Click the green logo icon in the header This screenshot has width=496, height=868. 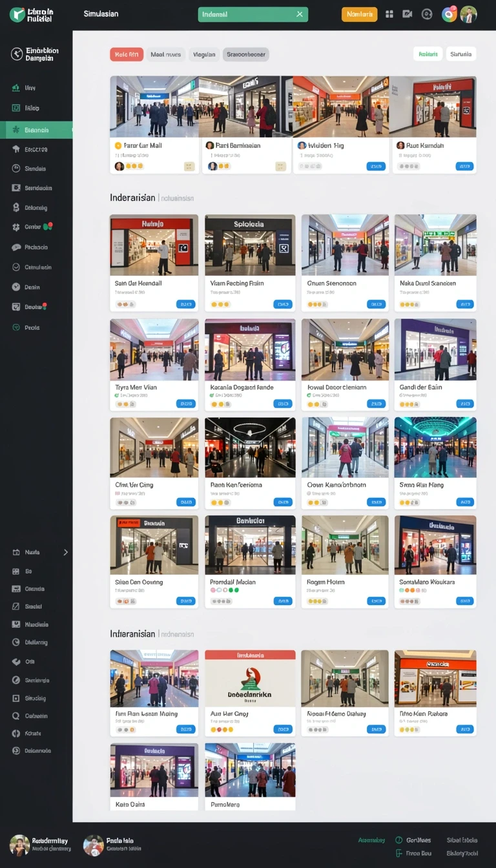[x=17, y=14]
